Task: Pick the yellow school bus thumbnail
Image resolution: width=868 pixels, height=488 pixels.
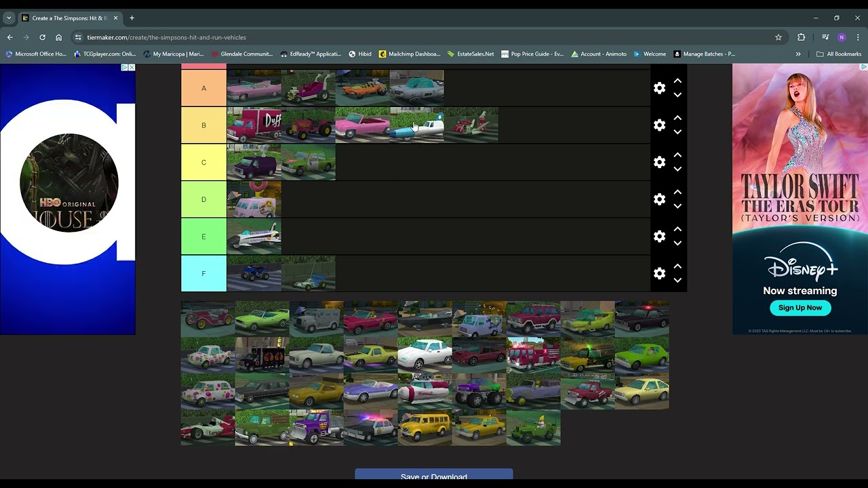Action: pos(425,428)
